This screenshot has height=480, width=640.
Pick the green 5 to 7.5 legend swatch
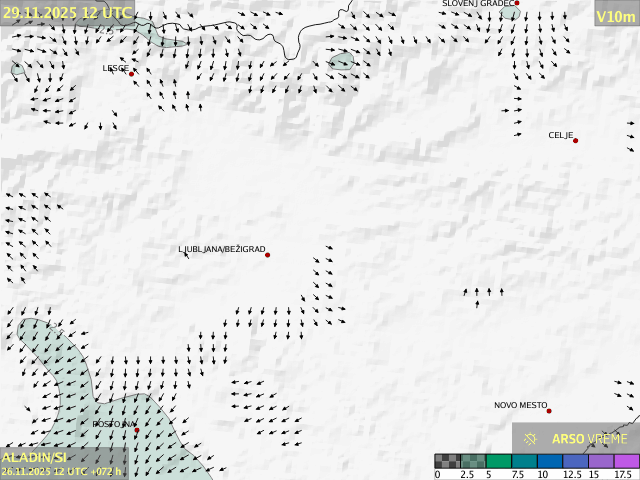498,461
